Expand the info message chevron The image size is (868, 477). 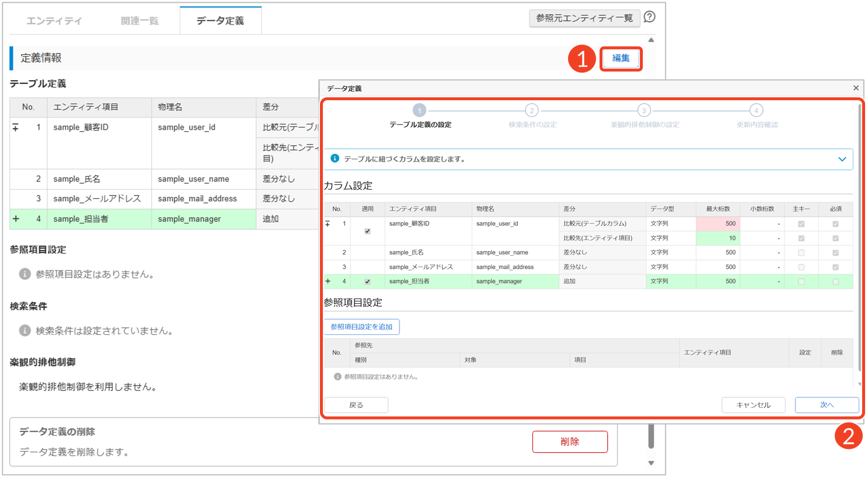(842, 159)
